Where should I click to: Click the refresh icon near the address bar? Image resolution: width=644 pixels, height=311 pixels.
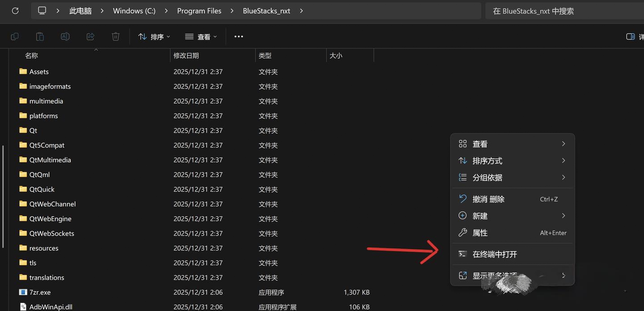pos(15,11)
